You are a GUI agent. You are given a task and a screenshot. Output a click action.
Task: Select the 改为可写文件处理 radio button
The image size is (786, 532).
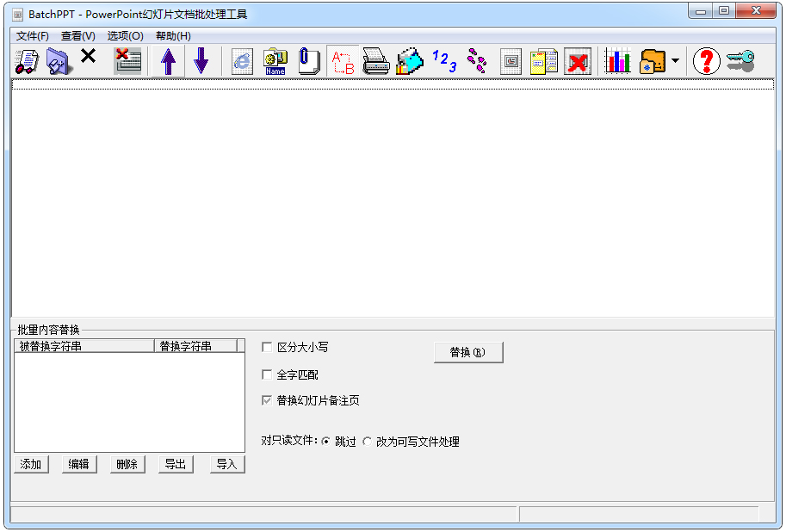[x=368, y=442]
